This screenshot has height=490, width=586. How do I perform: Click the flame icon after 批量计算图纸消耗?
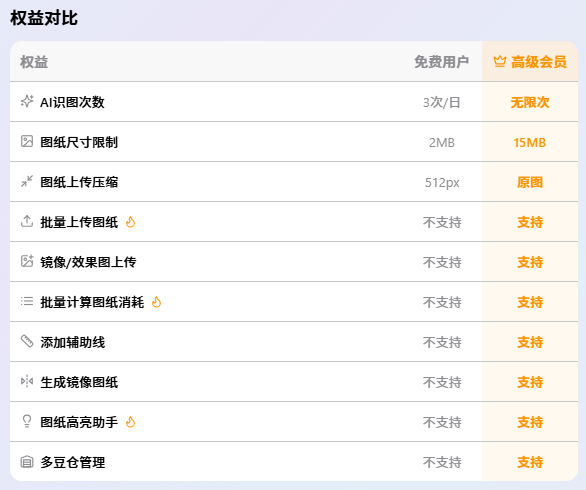[x=157, y=302]
